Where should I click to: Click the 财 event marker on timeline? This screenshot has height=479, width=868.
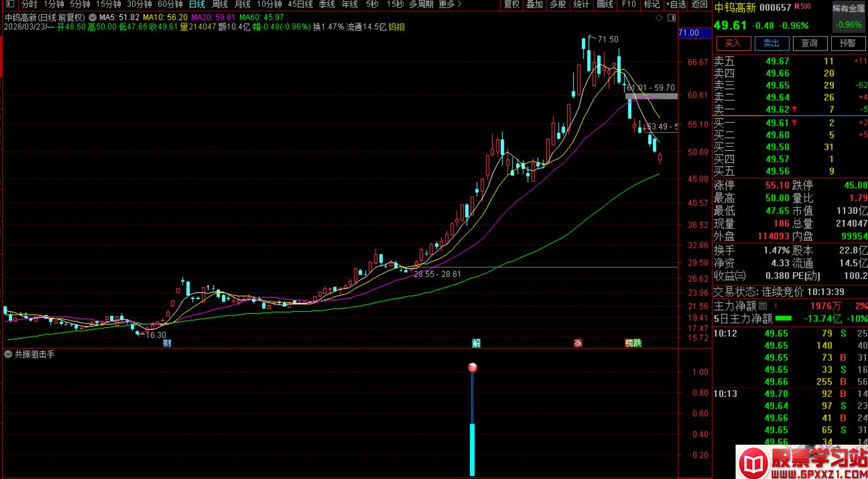click(167, 343)
